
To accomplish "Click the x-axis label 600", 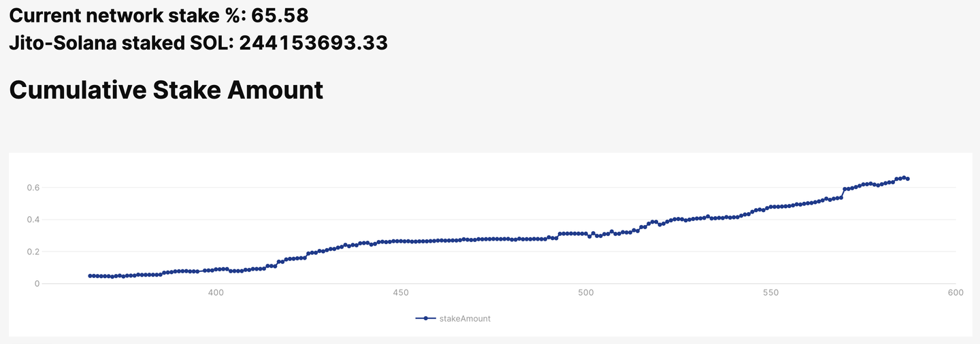I will 955,293.
